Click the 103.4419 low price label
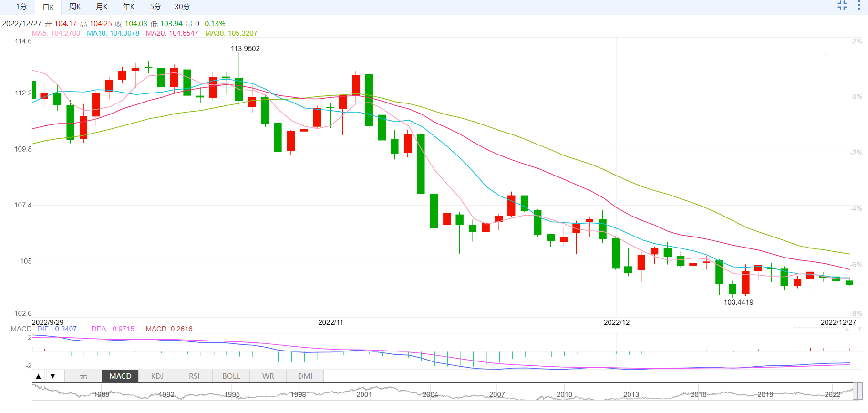The image size is (868, 413). coord(739,302)
